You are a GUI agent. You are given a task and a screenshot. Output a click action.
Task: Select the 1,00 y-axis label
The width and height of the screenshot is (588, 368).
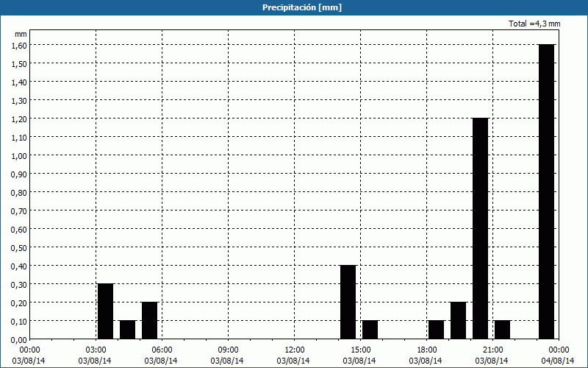pos(19,156)
